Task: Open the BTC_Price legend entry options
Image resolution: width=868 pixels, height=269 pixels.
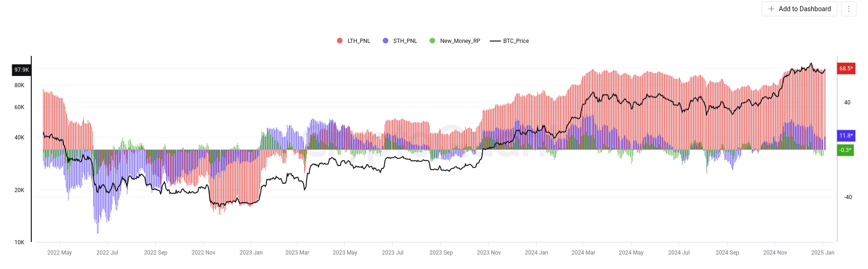Action: pos(515,41)
